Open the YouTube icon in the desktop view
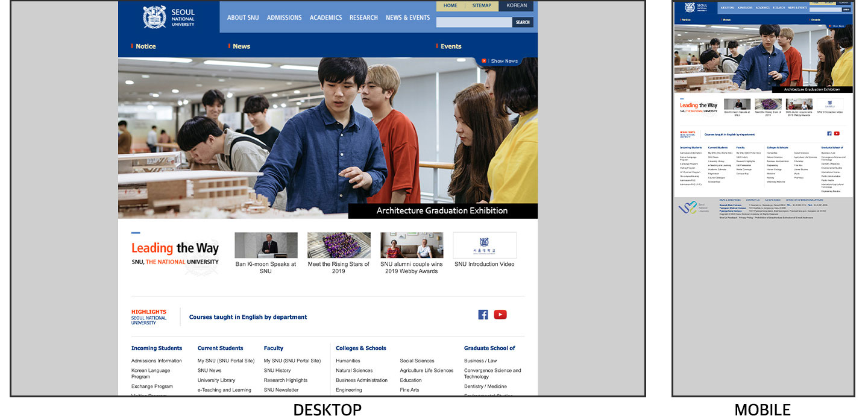Screen dimensions: 868x416 click(x=500, y=315)
